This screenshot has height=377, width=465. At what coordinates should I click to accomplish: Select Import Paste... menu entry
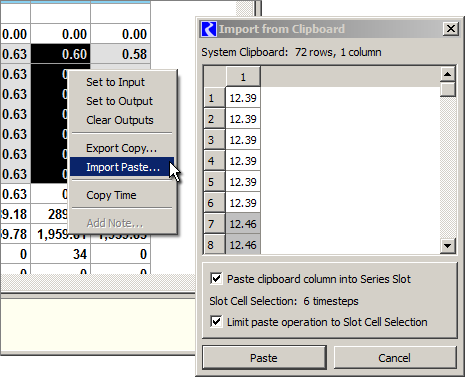coord(122,167)
